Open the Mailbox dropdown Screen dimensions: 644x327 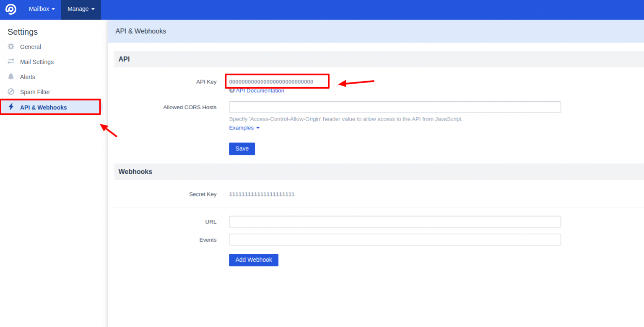tap(41, 9)
